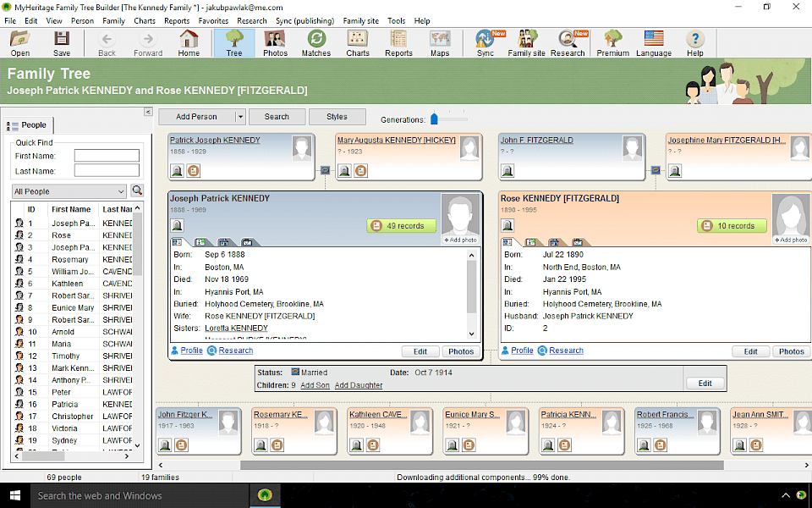The height and width of the screenshot is (508, 812).
Task: Change Language via the flag icon
Action: (654, 43)
